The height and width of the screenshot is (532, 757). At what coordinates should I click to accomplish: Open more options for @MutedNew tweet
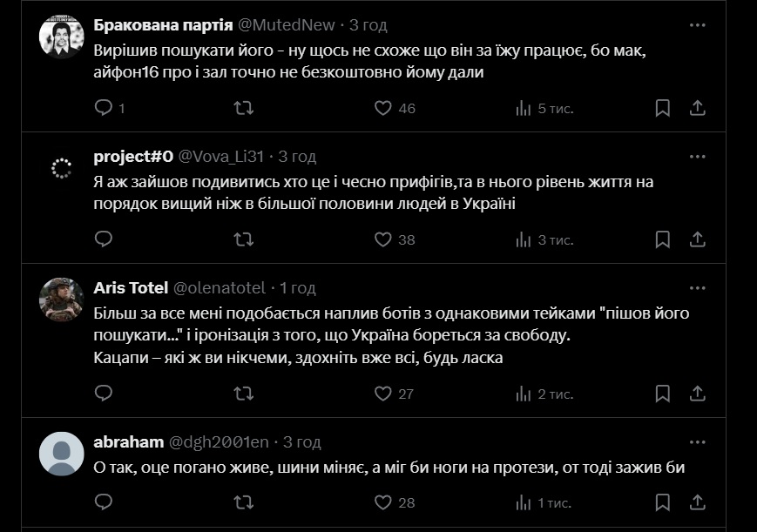coord(697,25)
